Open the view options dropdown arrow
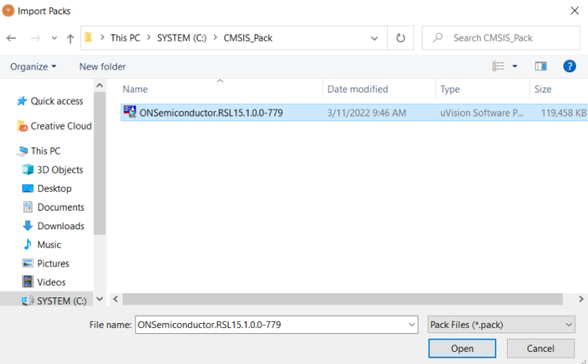The height and width of the screenshot is (364, 588). pyautogui.click(x=515, y=66)
